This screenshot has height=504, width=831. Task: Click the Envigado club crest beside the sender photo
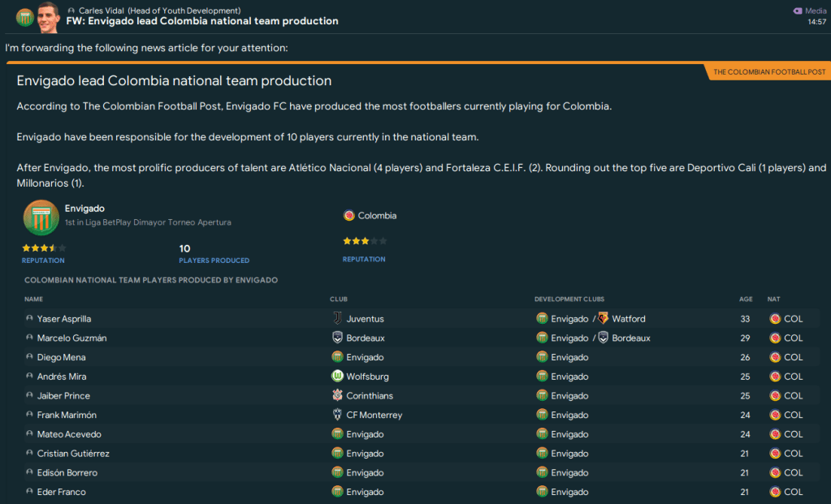tap(24, 17)
